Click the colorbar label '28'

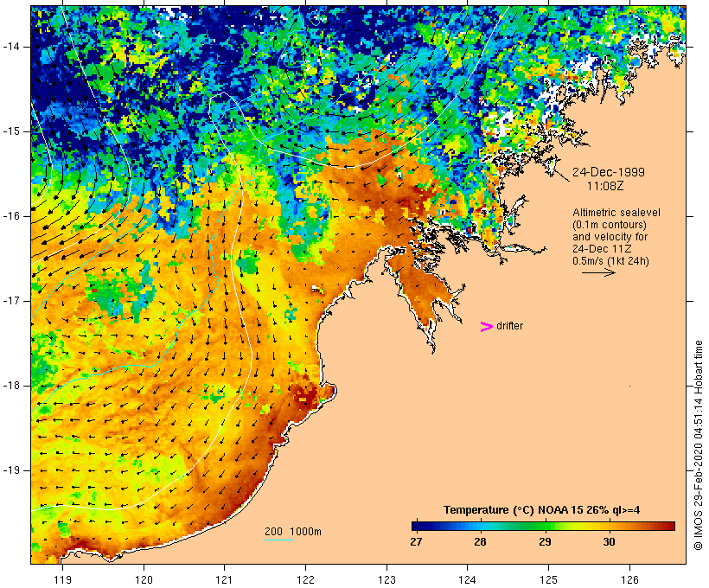[480, 541]
